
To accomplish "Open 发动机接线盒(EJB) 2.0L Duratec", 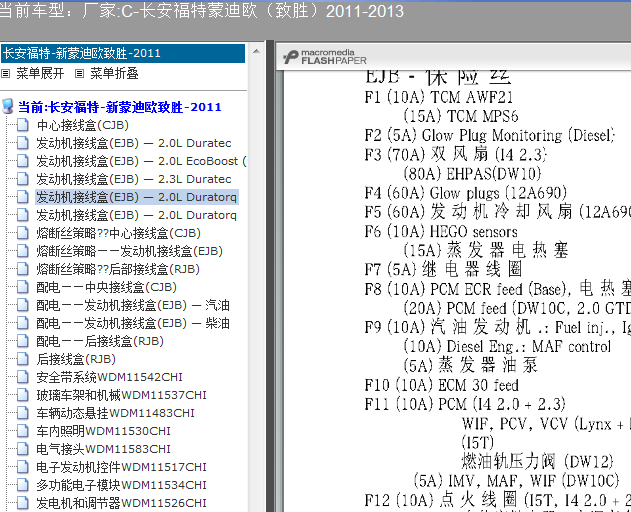I will [134, 143].
